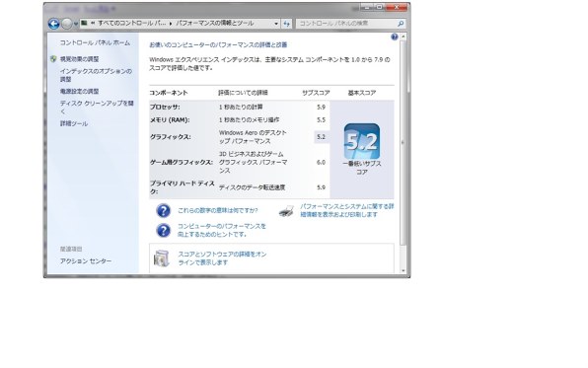Click the コンポーネント column header
Screen dimensions: 588x368
click(169, 93)
